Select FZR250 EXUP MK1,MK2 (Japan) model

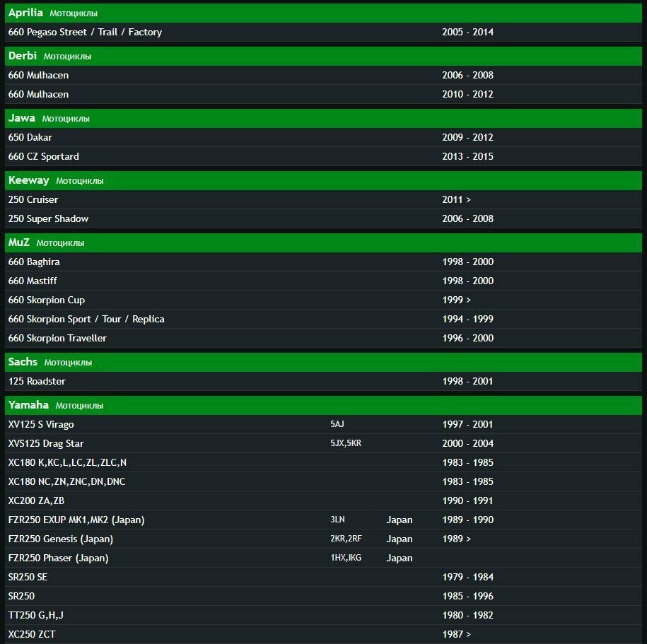click(76, 520)
